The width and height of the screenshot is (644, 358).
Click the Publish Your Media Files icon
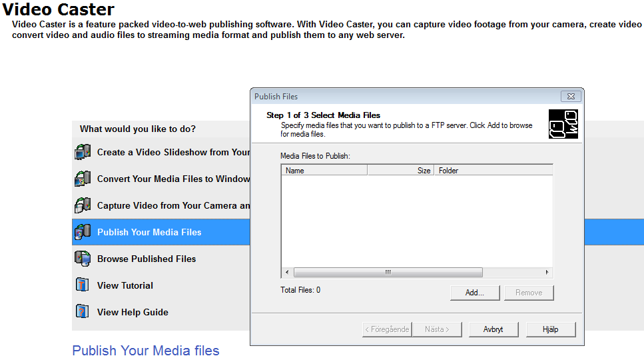(82, 232)
